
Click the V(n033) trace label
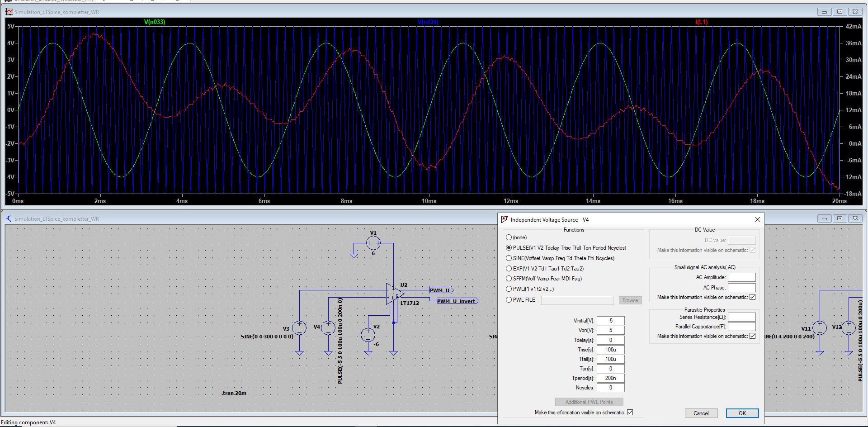point(155,22)
